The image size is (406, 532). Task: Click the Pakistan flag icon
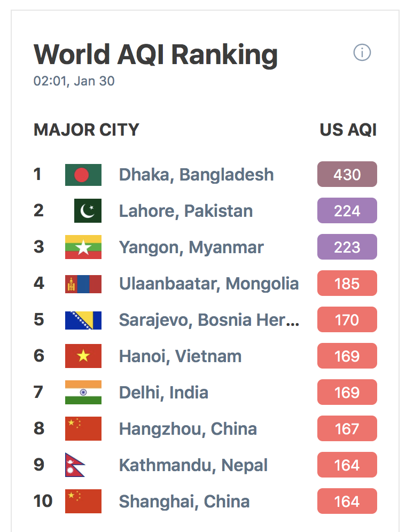[x=88, y=210]
